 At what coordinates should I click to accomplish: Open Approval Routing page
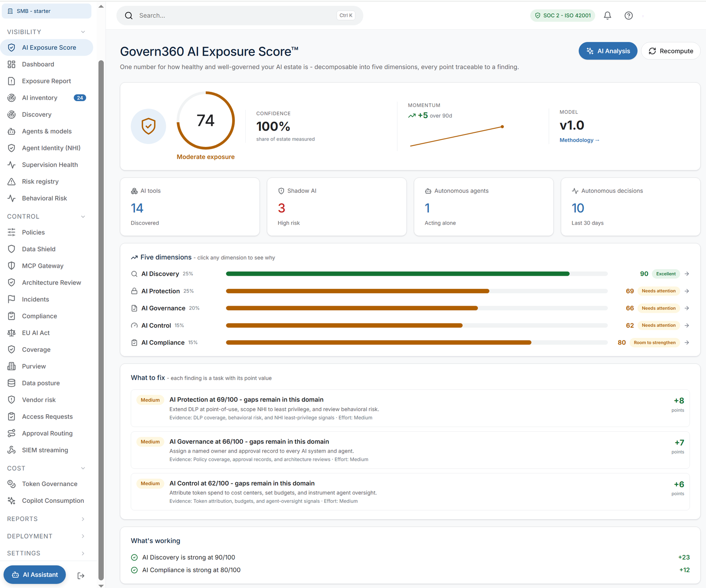(x=46, y=434)
